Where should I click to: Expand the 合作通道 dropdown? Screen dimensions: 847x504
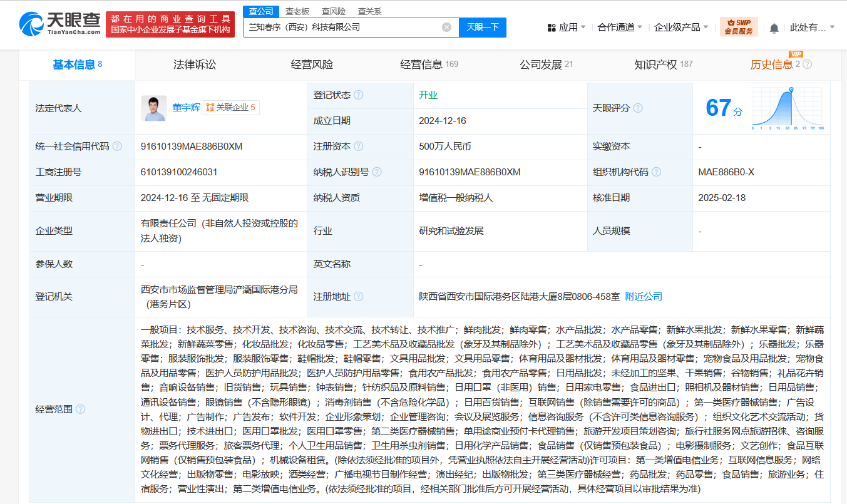pos(620,28)
